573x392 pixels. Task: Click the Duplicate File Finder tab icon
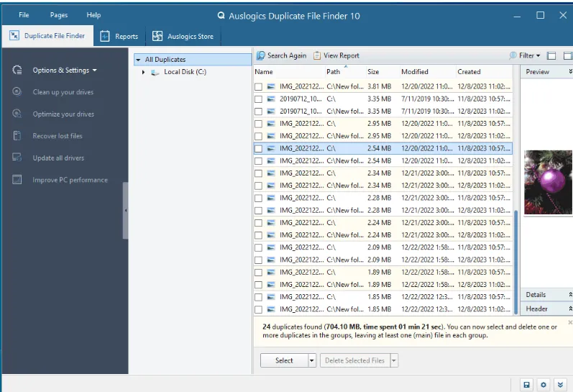pos(14,35)
